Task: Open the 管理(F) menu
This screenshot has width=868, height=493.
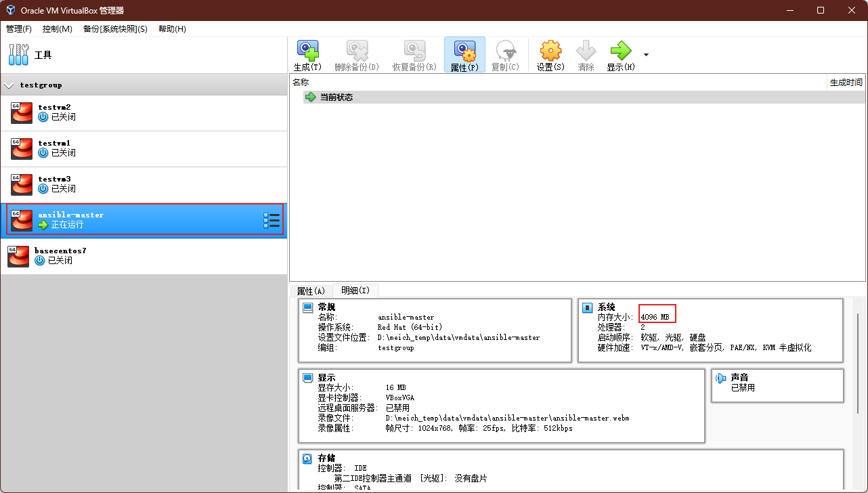Action: click(19, 29)
